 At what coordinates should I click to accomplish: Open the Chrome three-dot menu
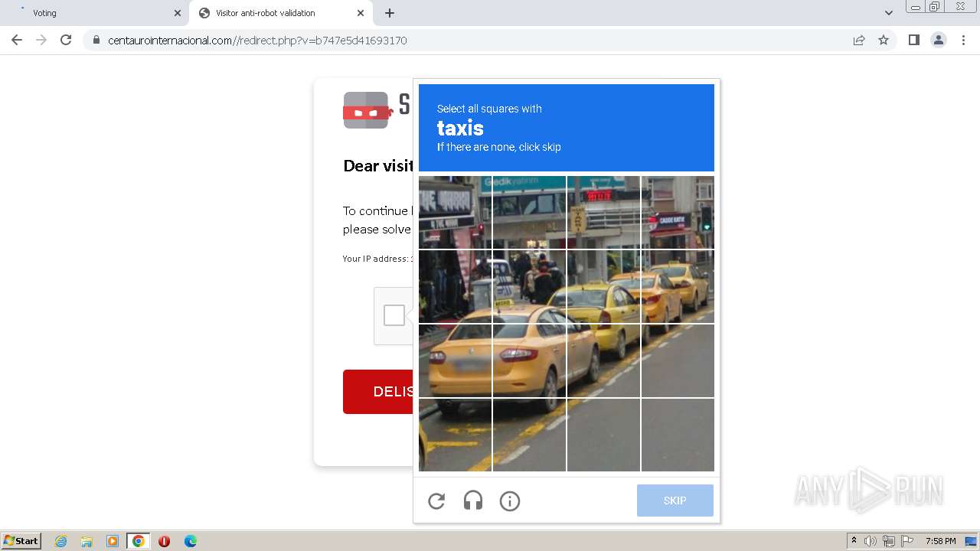point(963,40)
